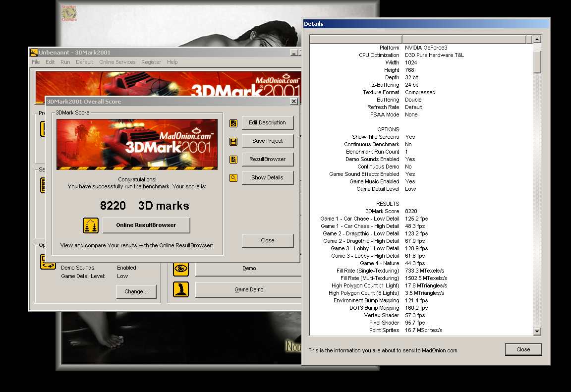Click the 'Game 3 - Lobby - High Detail' row

(x=378, y=256)
